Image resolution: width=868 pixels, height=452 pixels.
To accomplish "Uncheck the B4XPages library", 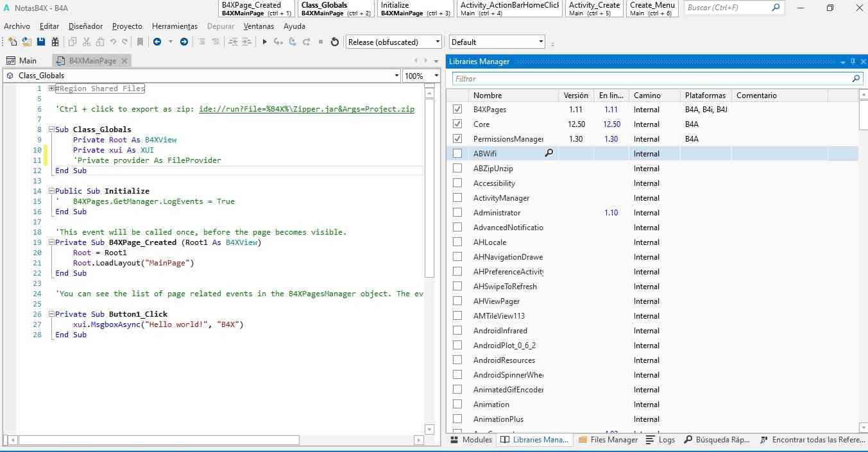I will (x=457, y=109).
